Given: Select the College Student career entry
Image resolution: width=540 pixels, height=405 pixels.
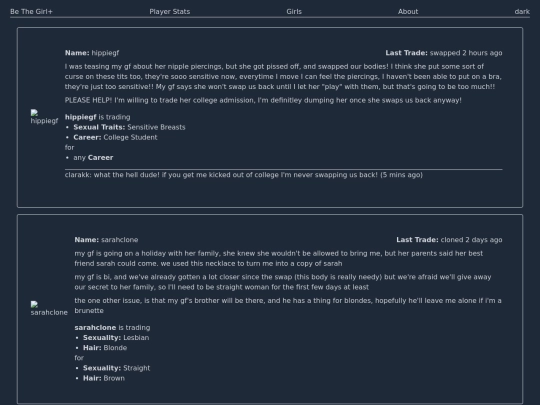Looking at the screenshot, I should (x=115, y=137).
